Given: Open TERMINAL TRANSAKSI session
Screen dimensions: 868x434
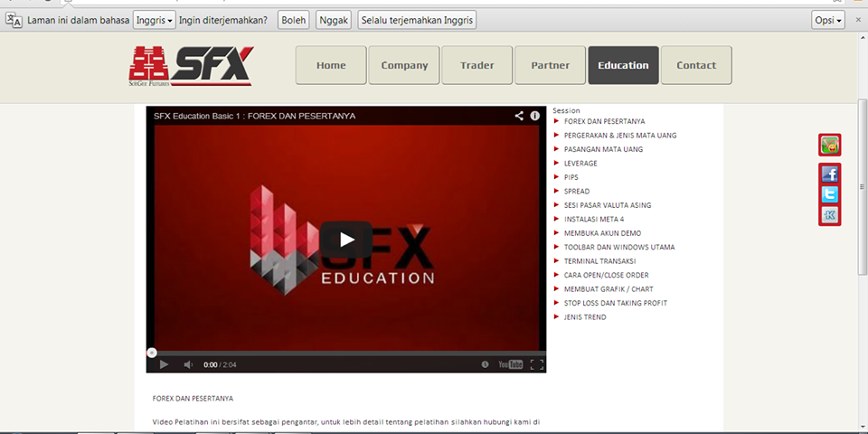Looking at the screenshot, I should (x=600, y=260).
